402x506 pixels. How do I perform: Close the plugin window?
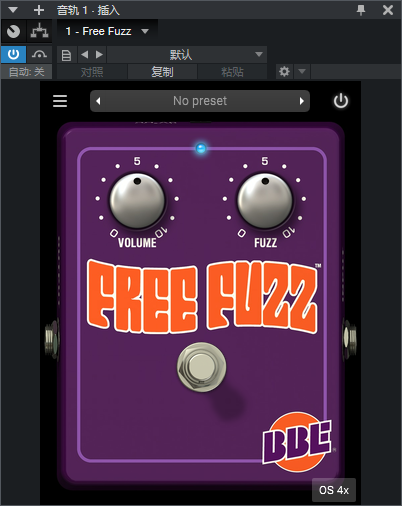[x=388, y=10]
